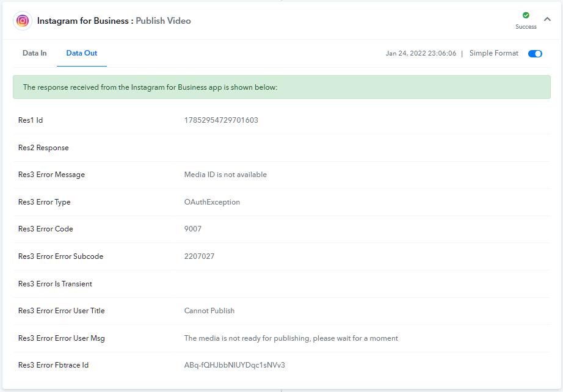This screenshot has height=392, width=563.
Task: Click the Res3 Error Type label
Action: (44, 202)
